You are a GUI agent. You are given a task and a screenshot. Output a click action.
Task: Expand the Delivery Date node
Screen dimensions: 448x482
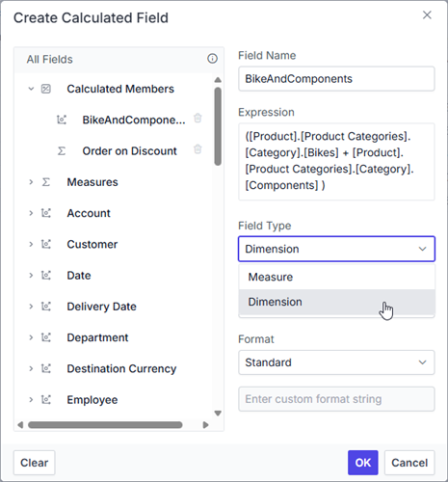[31, 307]
